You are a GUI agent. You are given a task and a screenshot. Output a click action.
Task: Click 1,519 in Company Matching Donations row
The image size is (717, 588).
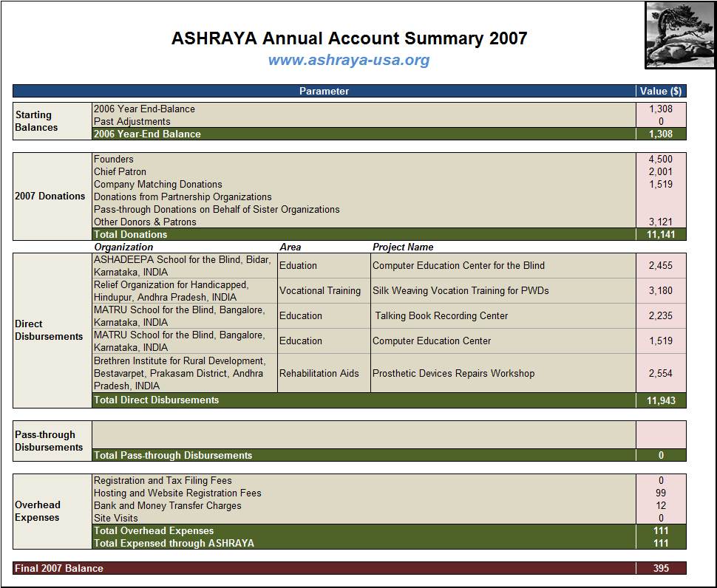661,184
